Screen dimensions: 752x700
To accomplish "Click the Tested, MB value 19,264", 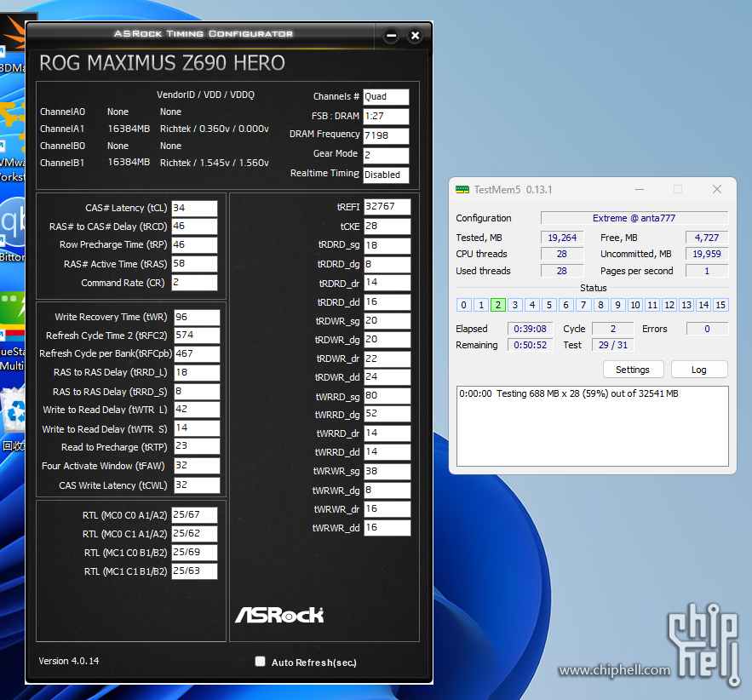I will click(562, 238).
